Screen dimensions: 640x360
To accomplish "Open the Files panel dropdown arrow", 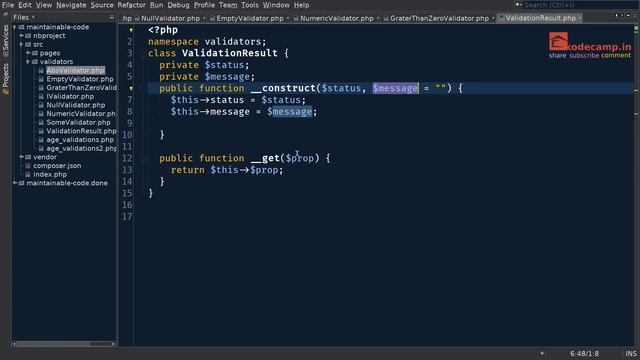I will pos(33,18).
